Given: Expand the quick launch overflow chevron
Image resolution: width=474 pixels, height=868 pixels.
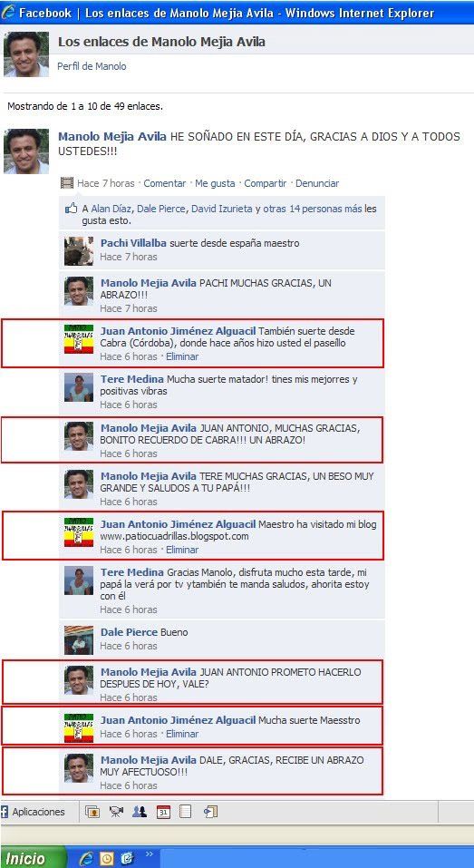Looking at the screenshot, I should click(x=149, y=854).
